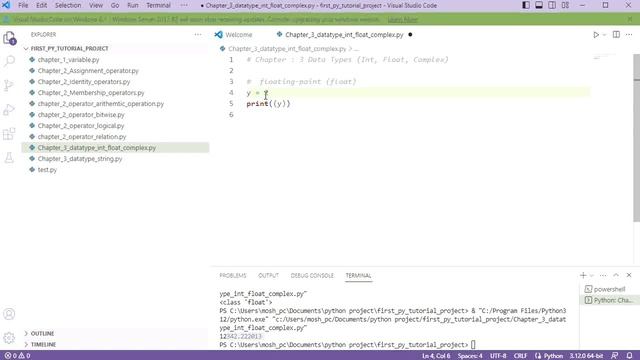Switch to DEBUG CONSOLE tab

point(312,276)
